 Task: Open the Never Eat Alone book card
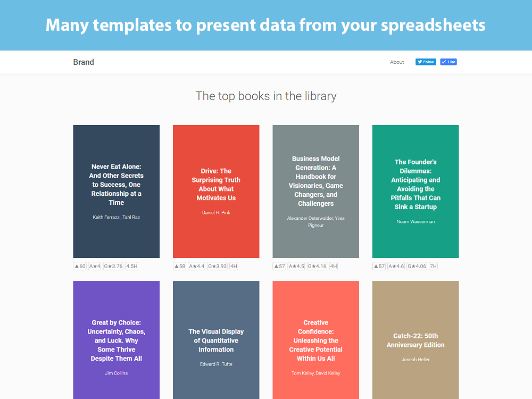coord(116,192)
